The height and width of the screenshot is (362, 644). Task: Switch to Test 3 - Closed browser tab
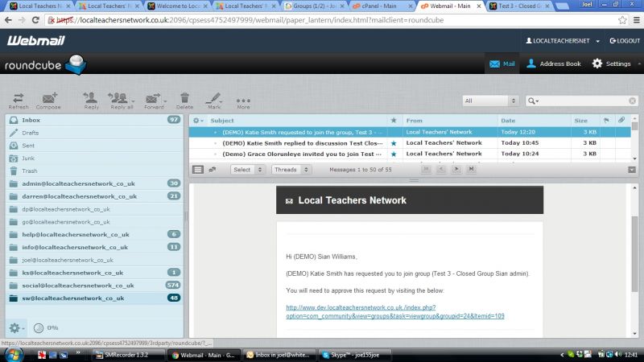[x=519, y=6]
